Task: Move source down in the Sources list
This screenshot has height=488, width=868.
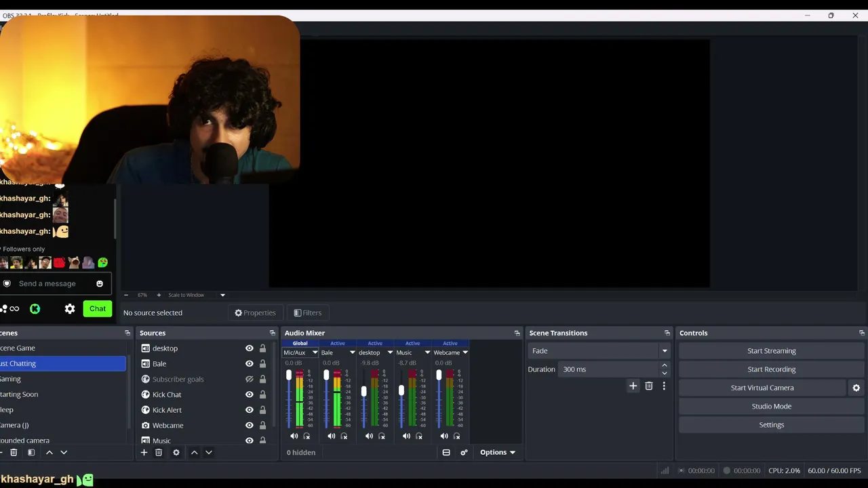Action: point(209,452)
